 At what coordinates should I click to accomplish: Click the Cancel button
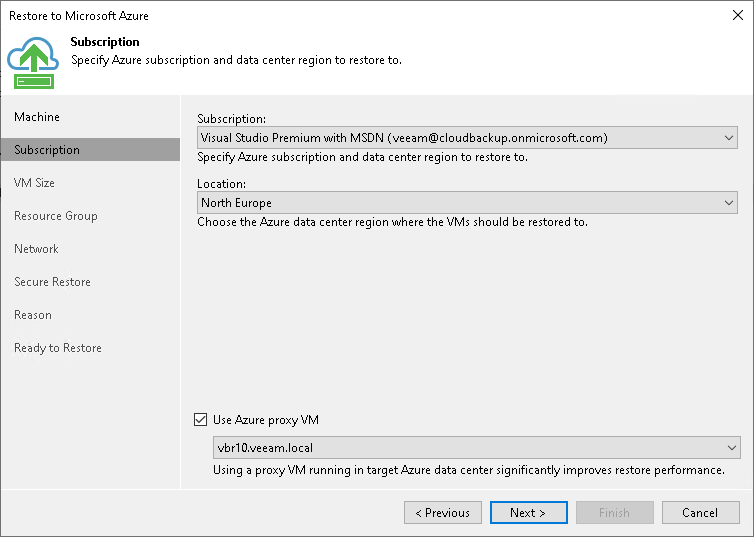[700, 513]
